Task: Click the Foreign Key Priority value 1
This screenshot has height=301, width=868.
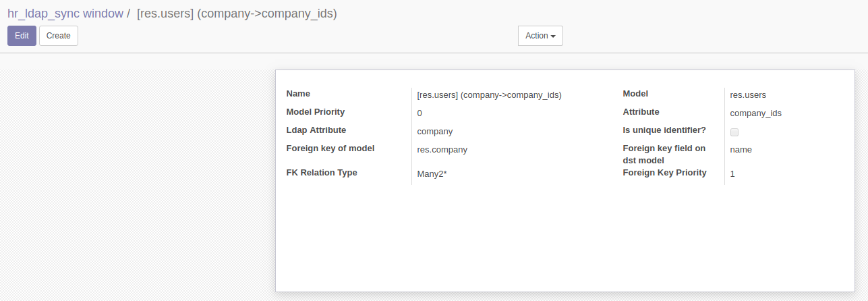Action: (x=732, y=173)
